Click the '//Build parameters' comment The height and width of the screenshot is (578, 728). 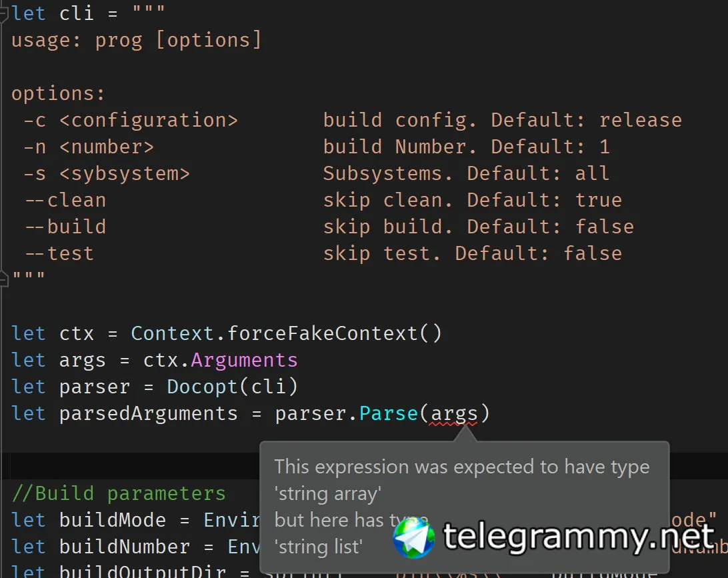click(119, 494)
